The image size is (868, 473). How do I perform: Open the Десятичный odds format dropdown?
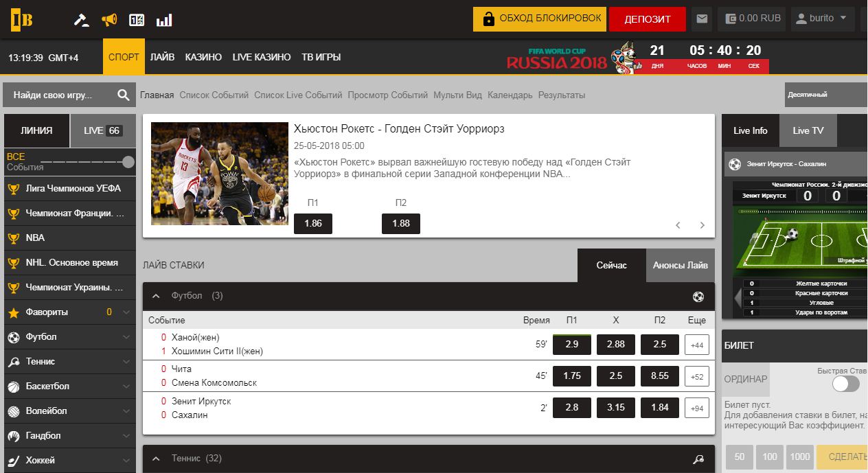pyautogui.click(x=826, y=95)
